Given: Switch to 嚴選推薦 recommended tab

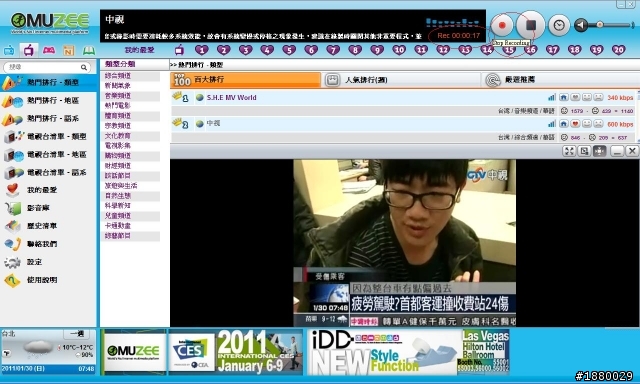Looking at the screenshot, I should coord(560,80).
